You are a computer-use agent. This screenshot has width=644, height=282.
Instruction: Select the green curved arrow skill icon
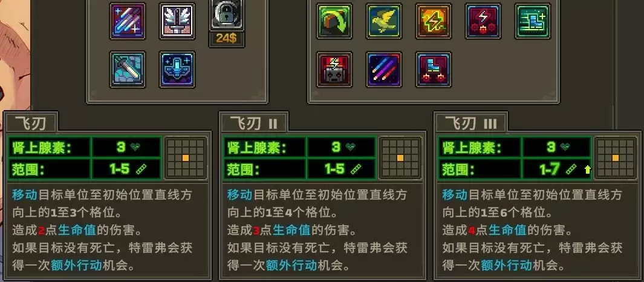334,21
